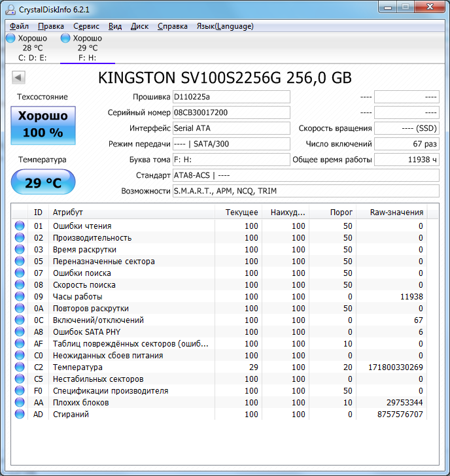Click the Общее время работы value 11938 ч
This screenshot has width=450, height=476.
[407, 160]
